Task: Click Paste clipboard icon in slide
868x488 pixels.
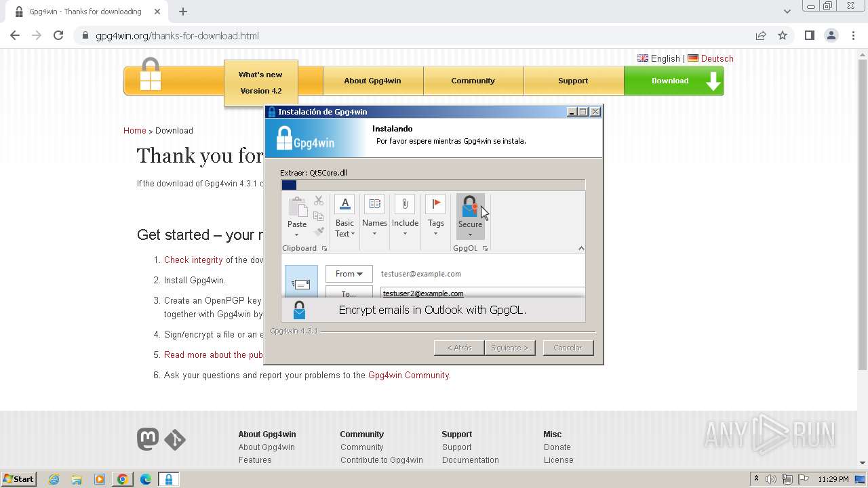Action: pos(297,207)
